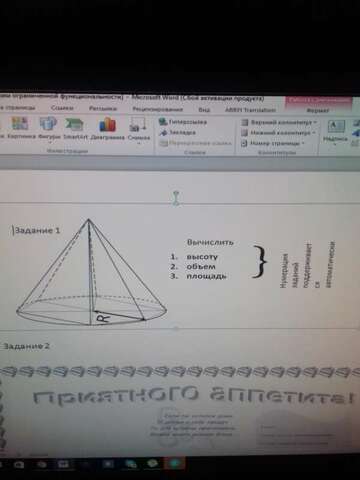Insert a SmartArt graphic
The height and width of the screenshot is (480, 360).
click(x=75, y=128)
